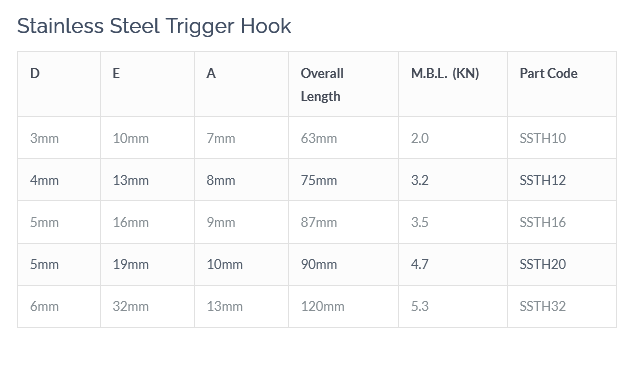Select the 6mm D dimension cell
627x373 pixels.
(x=59, y=307)
